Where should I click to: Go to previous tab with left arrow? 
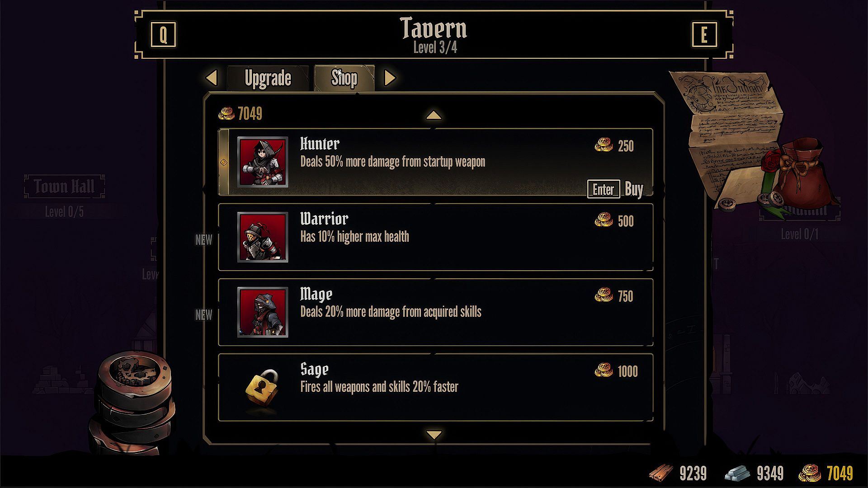212,78
